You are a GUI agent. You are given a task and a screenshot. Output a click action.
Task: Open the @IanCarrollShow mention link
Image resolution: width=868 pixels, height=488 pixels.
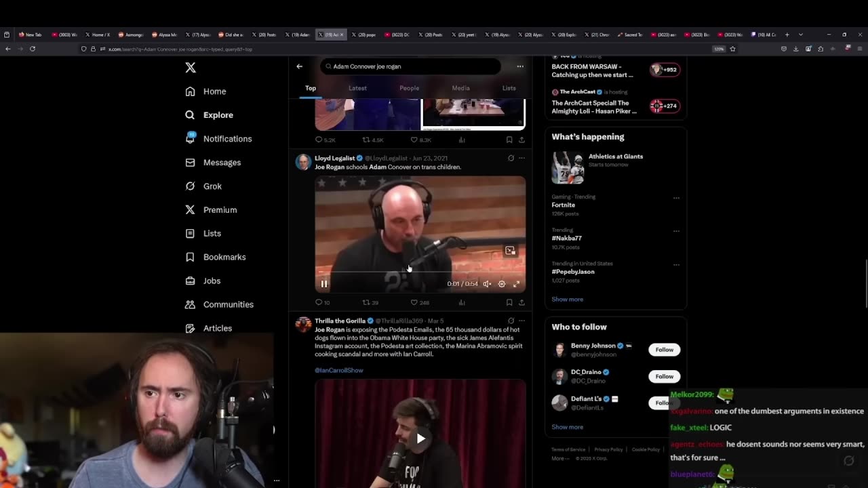click(339, 370)
